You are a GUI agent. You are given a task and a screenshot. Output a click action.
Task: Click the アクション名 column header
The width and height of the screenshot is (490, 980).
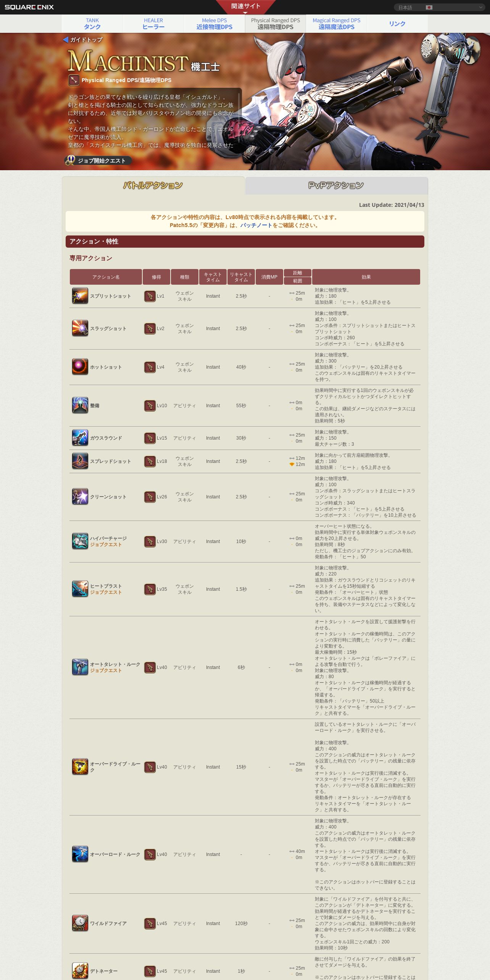[x=106, y=277]
